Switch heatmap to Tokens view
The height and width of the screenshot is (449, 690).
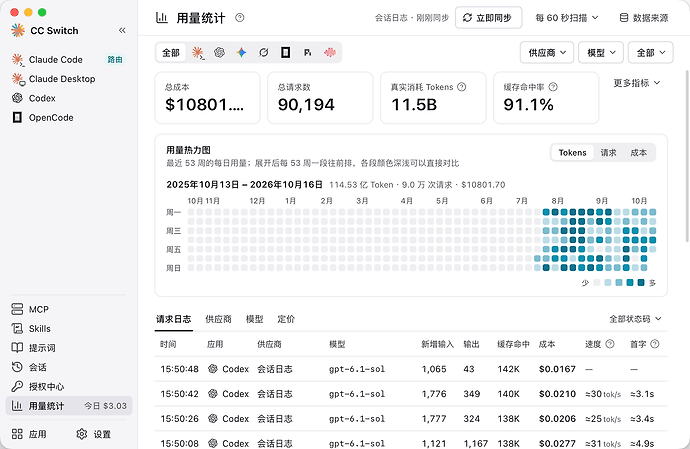click(x=573, y=153)
